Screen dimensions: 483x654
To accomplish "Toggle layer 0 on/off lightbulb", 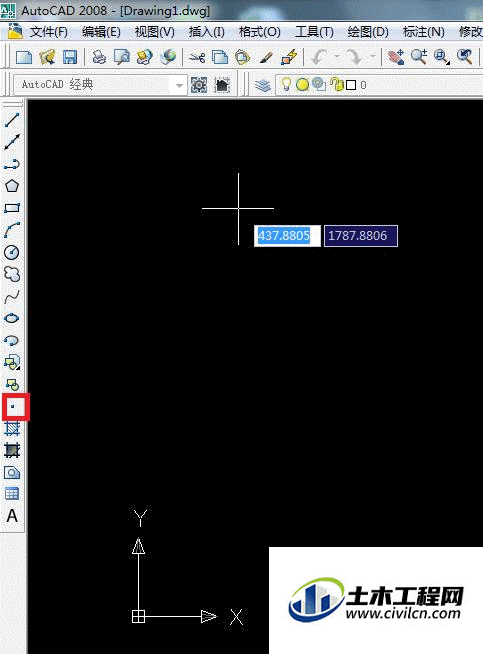I will pos(286,84).
